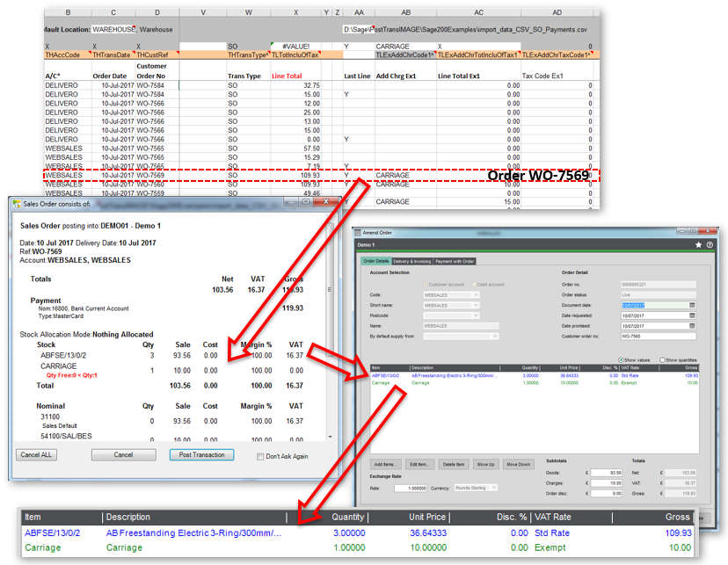The height and width of the screenshot is (565, 728).
Task: Click the Edit Item button
Action: click(419, 464)
